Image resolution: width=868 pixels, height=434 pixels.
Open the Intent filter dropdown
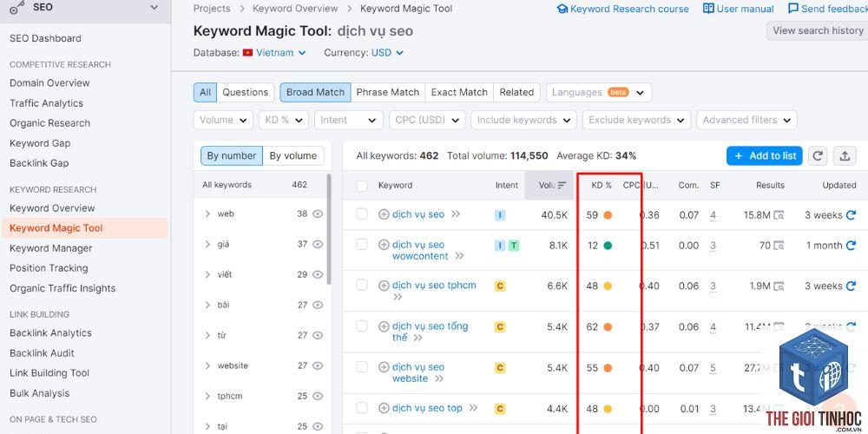coord(348,120)
